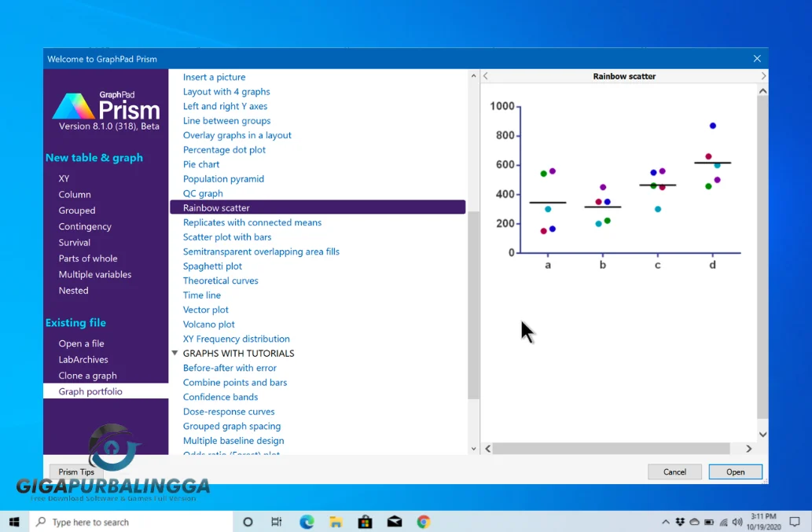Image resolution: width=812 pixels, height=532 pixels.
Task: Click the battery tray icon
Action: (709, 522)
